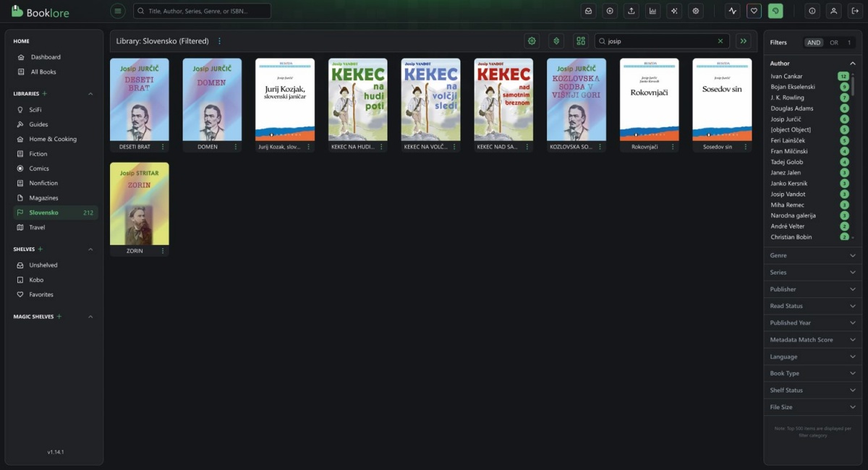Viewport: 868px width, 470px height.
Task: Toggle the sidebar hamburger menu button
Action: (118, 11)
